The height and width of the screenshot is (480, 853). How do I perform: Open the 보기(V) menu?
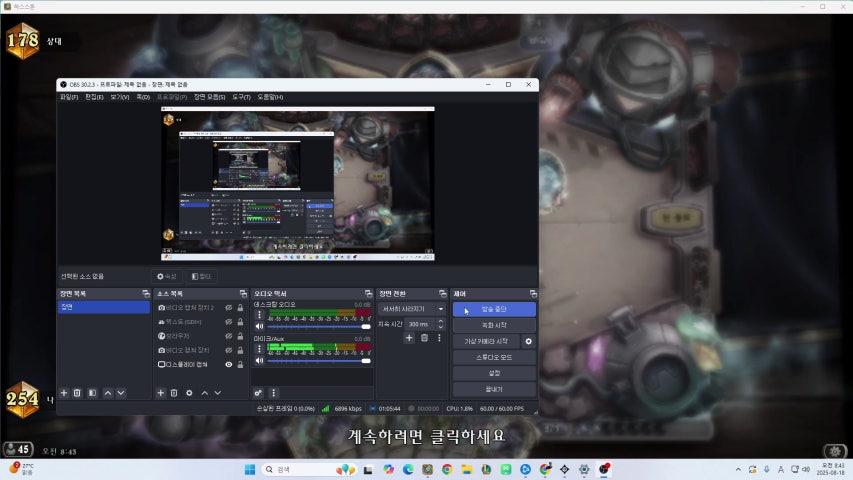[x=120, y=97]
